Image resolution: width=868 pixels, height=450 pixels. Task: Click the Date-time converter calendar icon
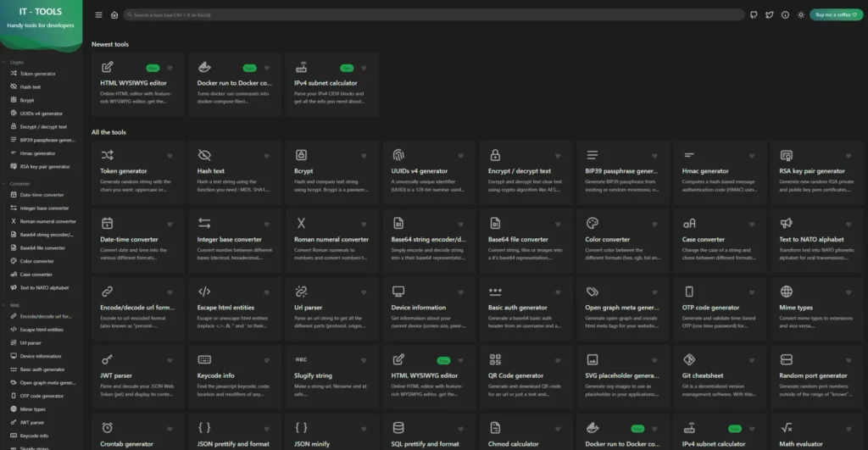pyautogui.click(x=108, y=223)
